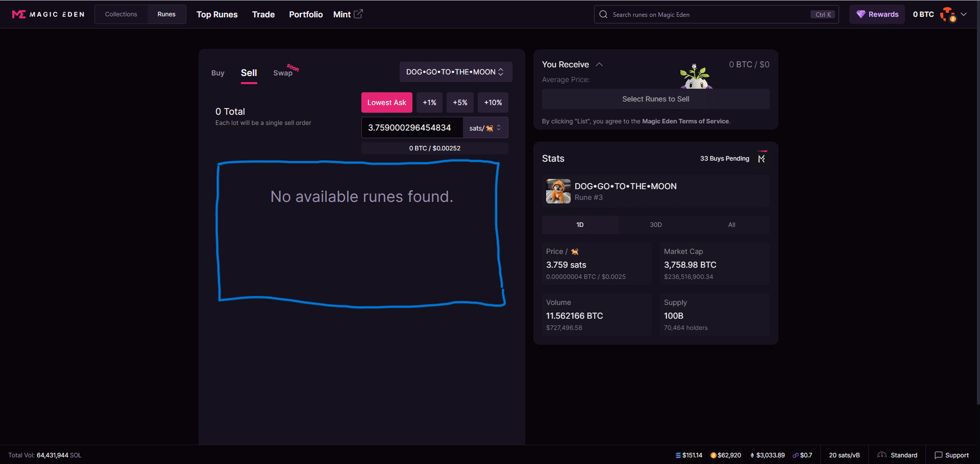980x464 pixels.
Task: Click the Bitcoin price ticker icon
Action: pyautogui.click(x=714, y=455)
